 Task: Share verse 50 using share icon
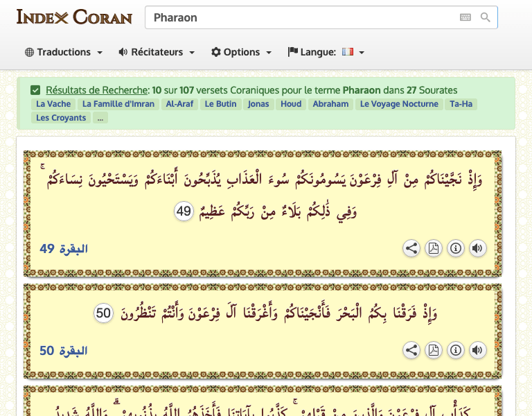coord(411,351)
